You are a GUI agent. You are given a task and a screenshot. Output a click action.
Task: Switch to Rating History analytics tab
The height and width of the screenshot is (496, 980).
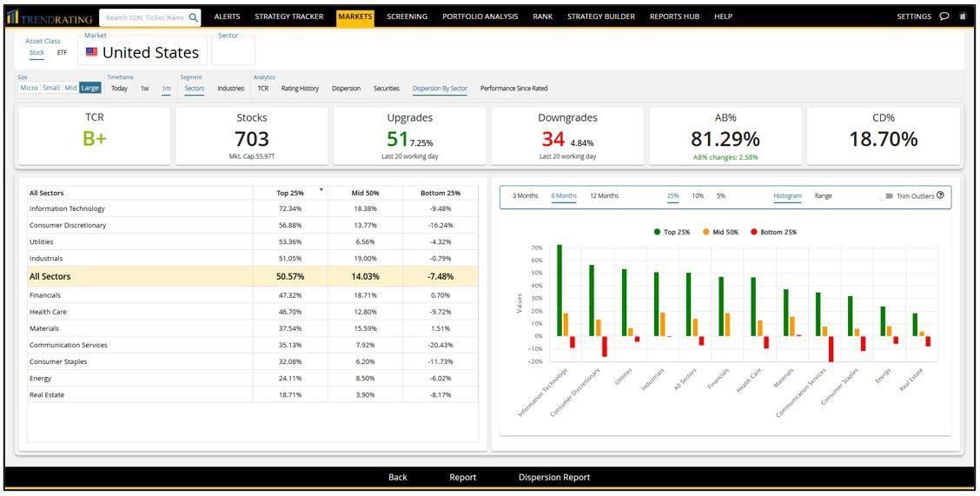point(300,88)
